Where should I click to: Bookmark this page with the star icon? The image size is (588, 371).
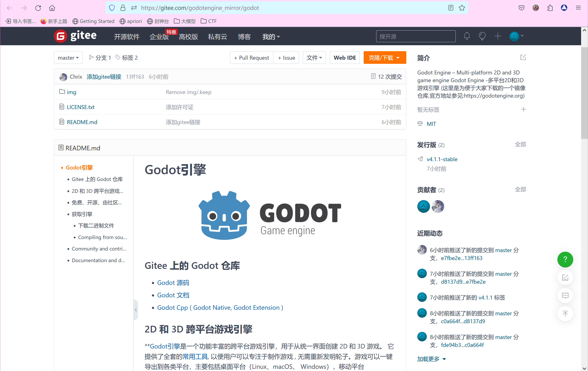pos(462,8)
